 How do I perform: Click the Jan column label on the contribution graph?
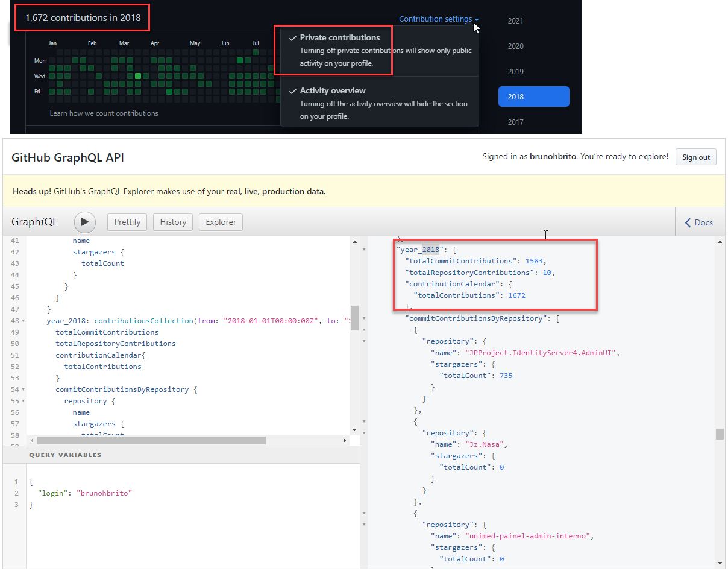click(52, 43)
